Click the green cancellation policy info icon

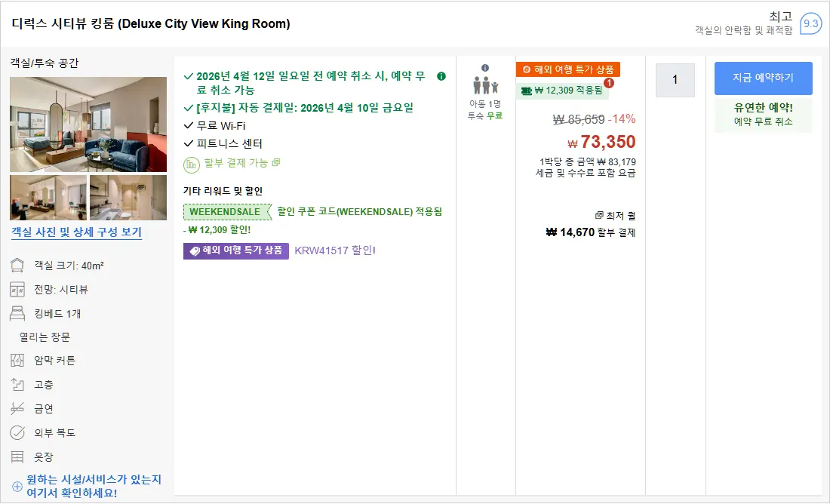coord(441,76)
